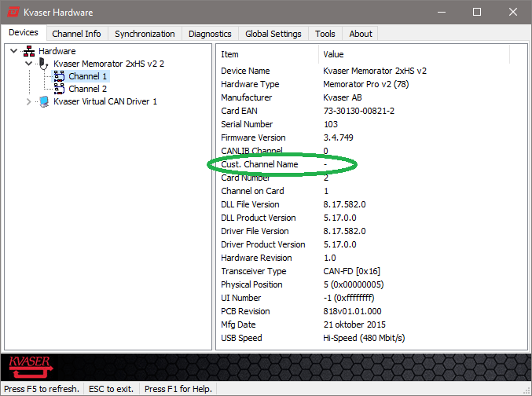
Task: Go to the Diagnostics tab
Action: (x=210, y=34)
